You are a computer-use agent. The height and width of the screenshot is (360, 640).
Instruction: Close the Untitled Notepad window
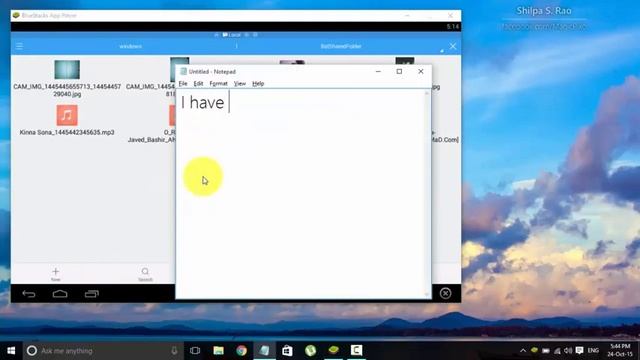pos(421,71)
